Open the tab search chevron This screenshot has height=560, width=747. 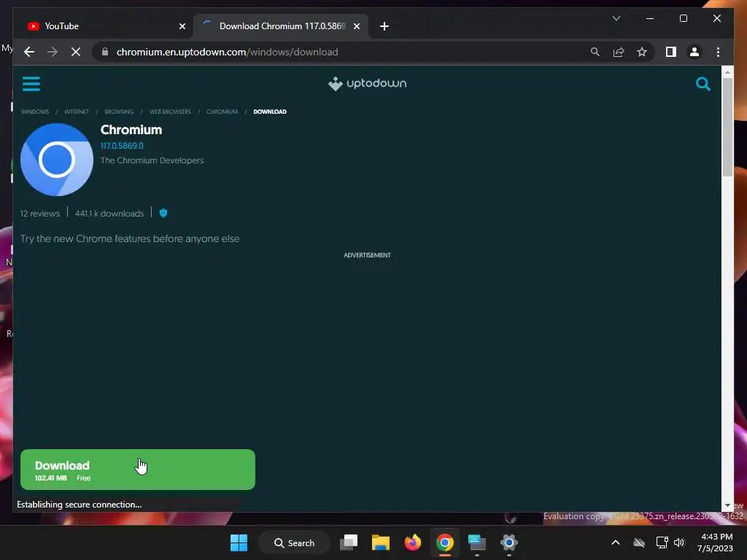pyautogui.click(x=616, y=18)
